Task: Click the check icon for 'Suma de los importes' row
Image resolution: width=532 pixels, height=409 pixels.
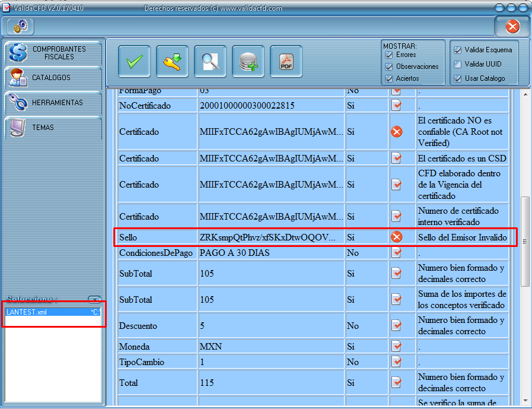Action: [x=396, y=299]
